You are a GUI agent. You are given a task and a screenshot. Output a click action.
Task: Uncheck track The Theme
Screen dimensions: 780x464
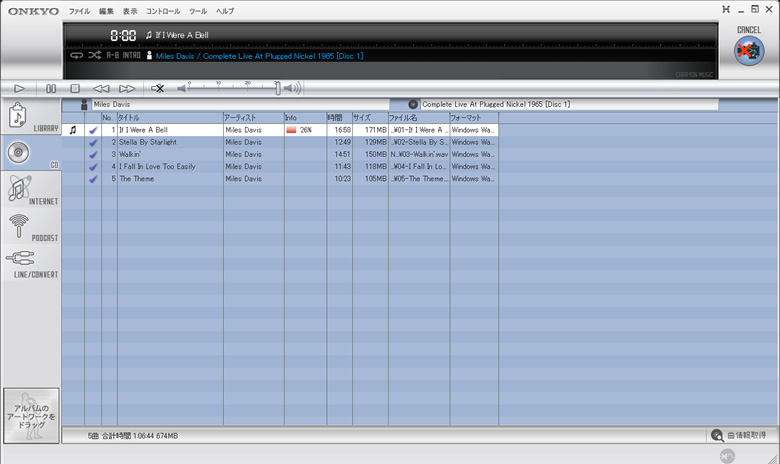[x=93, y=179]
